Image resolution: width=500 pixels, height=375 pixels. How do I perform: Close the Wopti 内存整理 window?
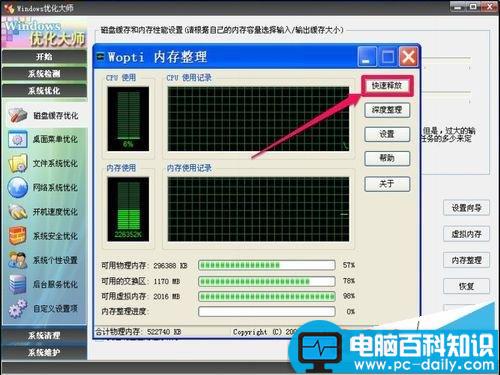tap(409, 57)
